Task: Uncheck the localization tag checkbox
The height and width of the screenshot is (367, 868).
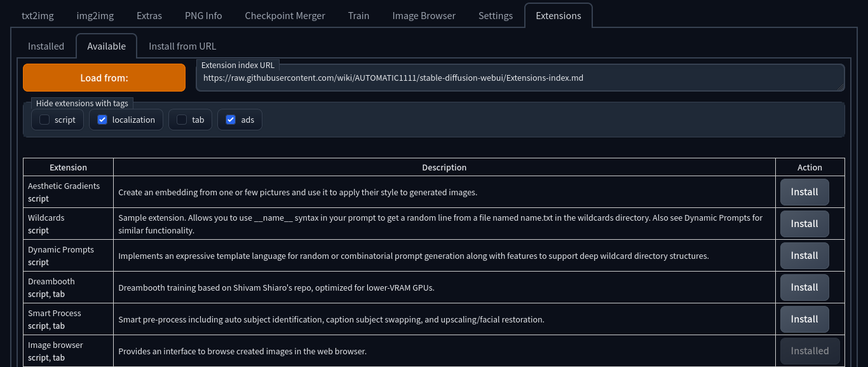Action: (102, 120)
